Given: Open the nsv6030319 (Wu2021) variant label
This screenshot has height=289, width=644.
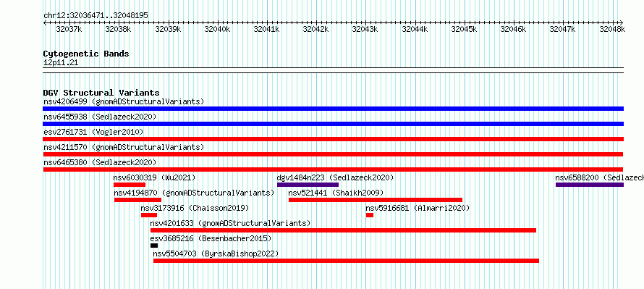Looking at the screenshot, I should coord(154,177).
